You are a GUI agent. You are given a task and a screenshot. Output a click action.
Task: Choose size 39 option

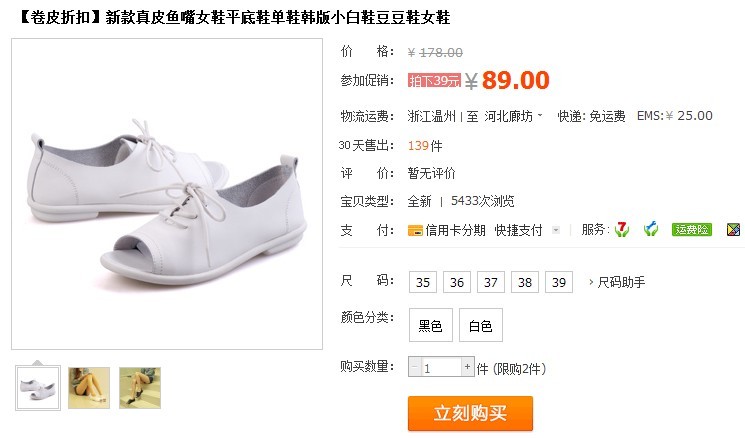point(559,282)
